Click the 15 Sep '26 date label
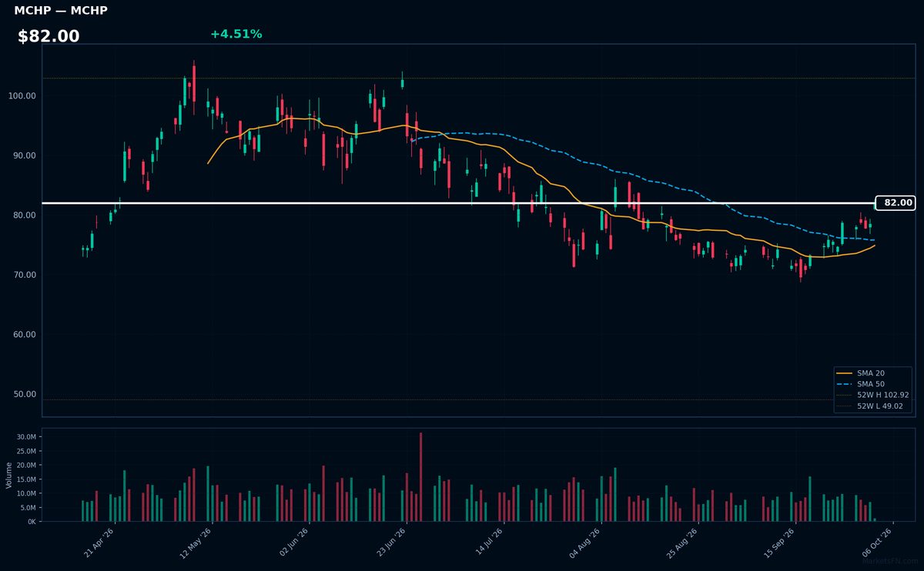Image resolution: width=924 pixels, height=571 pixels. coord(779,543)
